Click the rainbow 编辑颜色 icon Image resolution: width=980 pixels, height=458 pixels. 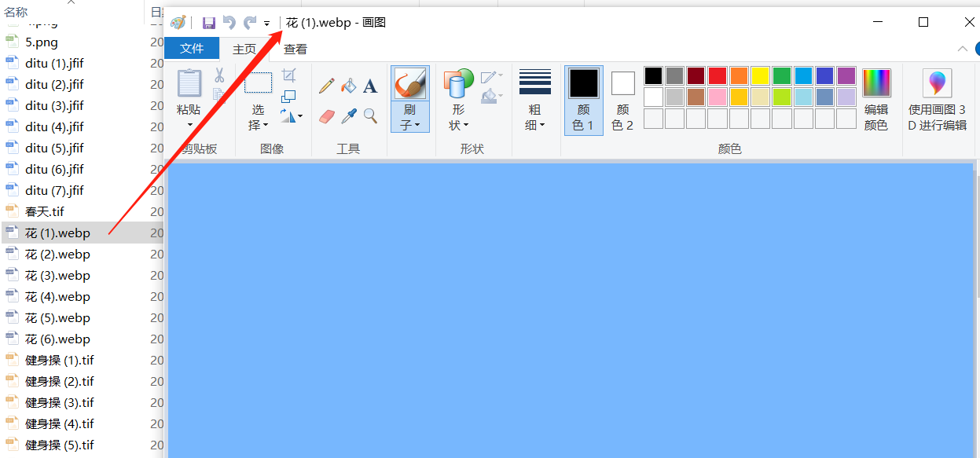point(876,83)
